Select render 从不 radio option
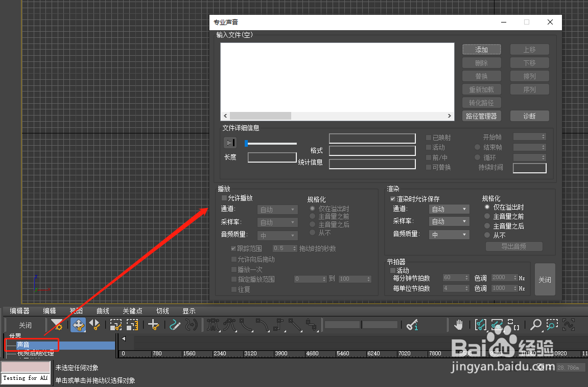Image resolution: width=588 pixels, height=387 pixels. (487, 235)
